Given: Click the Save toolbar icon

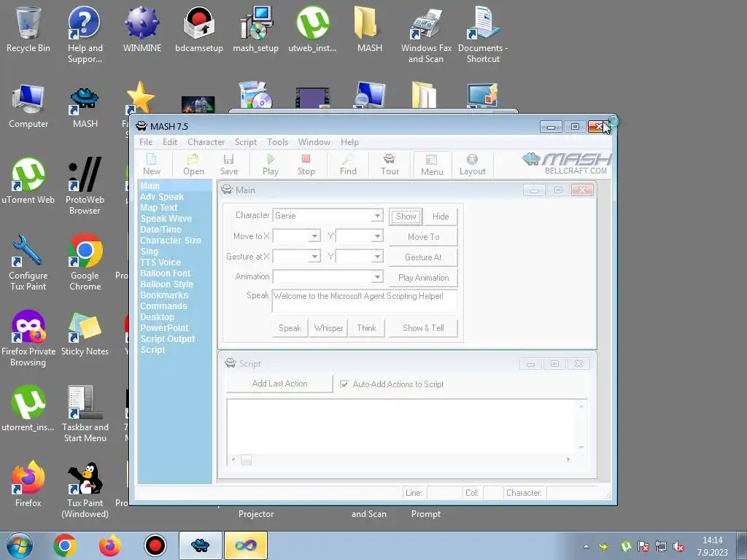Looking at the screenshot, I should pos(228,164).
